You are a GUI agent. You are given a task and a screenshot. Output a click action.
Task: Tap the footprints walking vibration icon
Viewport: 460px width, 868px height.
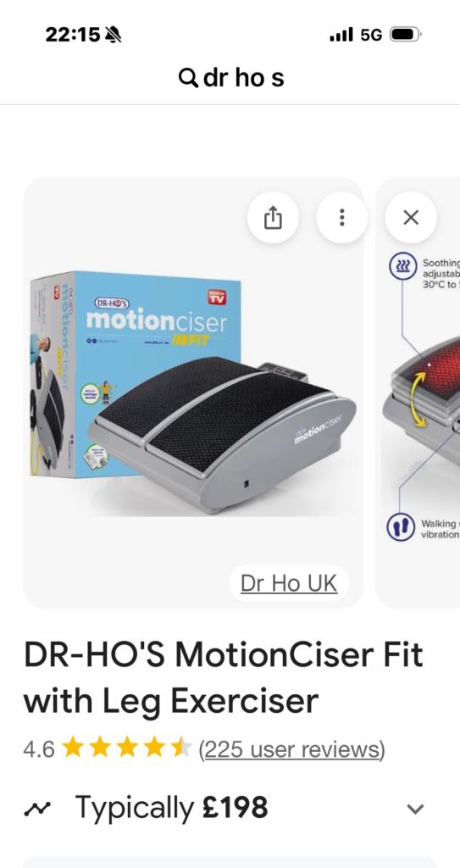[x=400, y=527]
